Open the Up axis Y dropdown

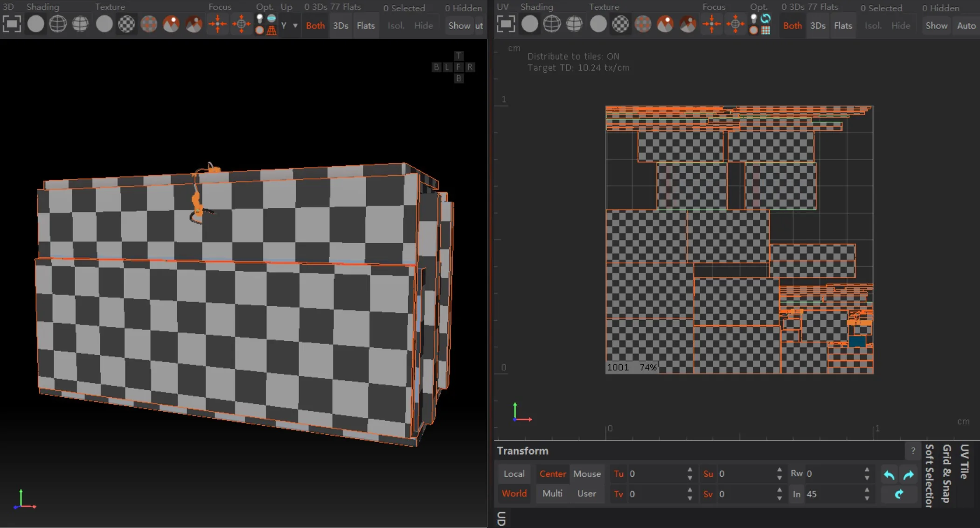[x=289, y=26]
